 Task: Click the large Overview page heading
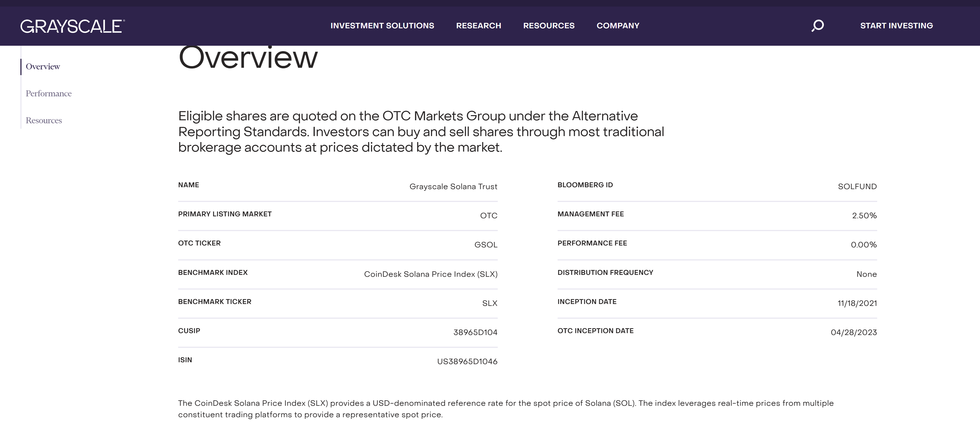click(248, 58)
